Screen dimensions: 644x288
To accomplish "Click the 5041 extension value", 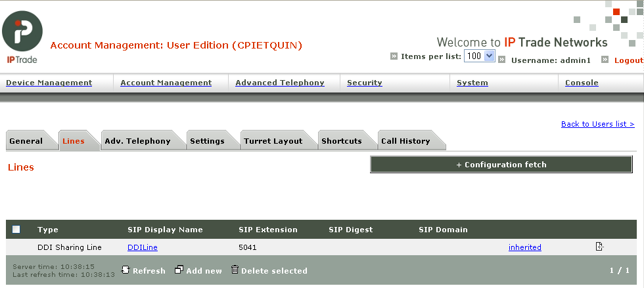I will [x=248, y=247].
